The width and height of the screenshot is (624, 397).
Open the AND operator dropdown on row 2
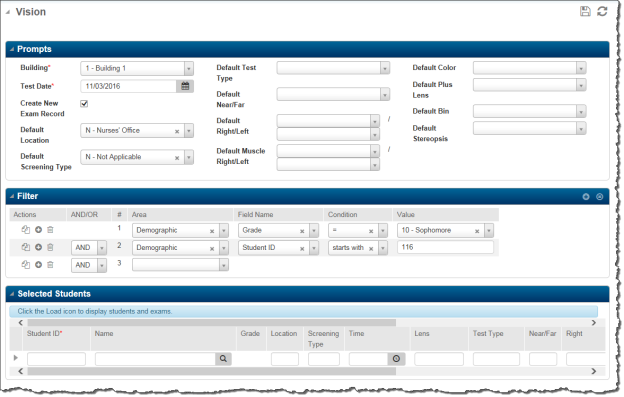(102, 248)
